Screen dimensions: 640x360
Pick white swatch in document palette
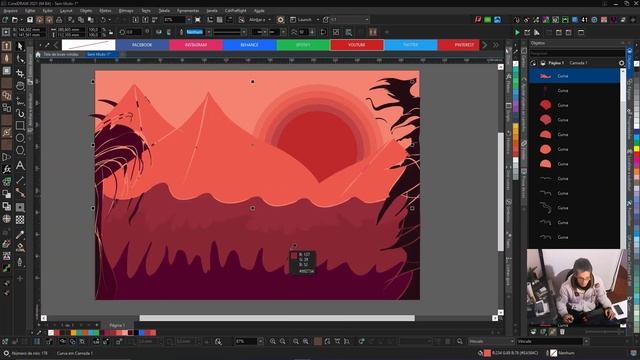coord(51,333)
